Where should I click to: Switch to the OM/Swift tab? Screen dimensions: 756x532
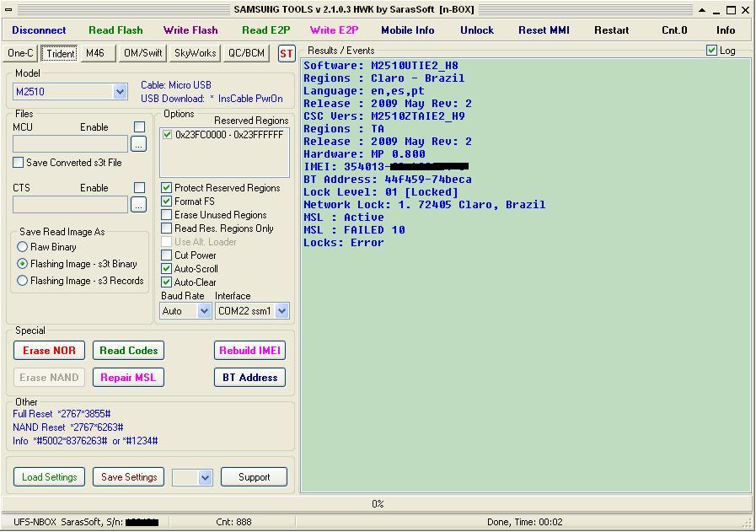click(x=142, y=53)
